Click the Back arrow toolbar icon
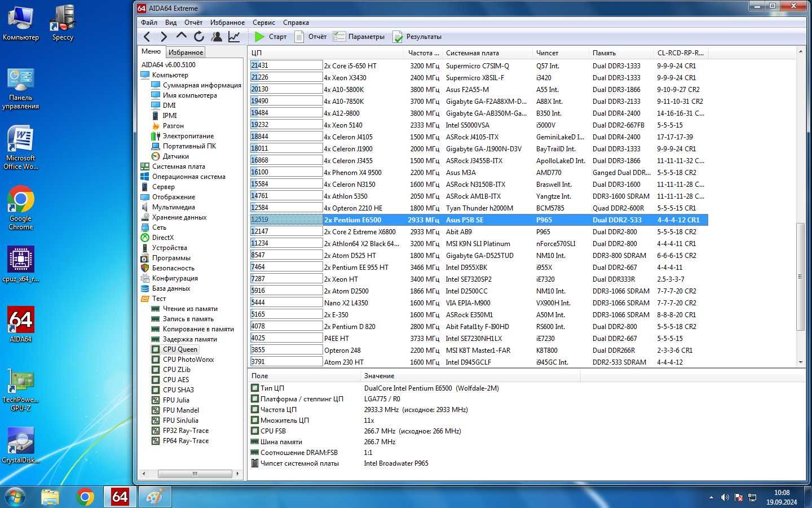The width and height of the screenshot is (812, 508). point(147,37)
